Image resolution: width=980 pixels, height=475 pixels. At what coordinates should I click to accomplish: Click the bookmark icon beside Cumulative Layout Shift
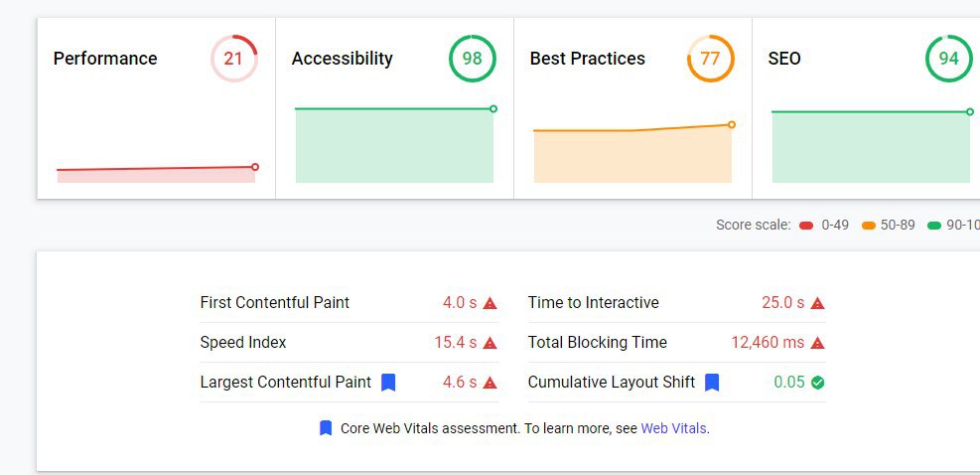[712, 382]
